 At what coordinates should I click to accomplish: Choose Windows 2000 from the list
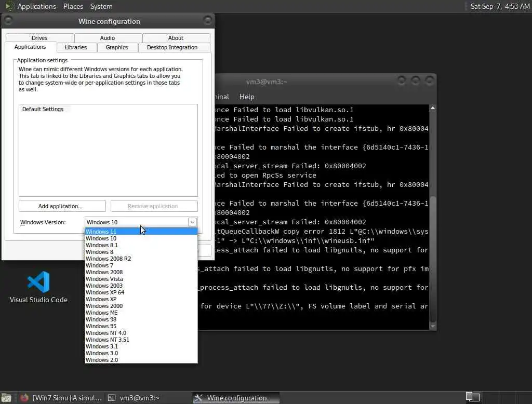141,306
